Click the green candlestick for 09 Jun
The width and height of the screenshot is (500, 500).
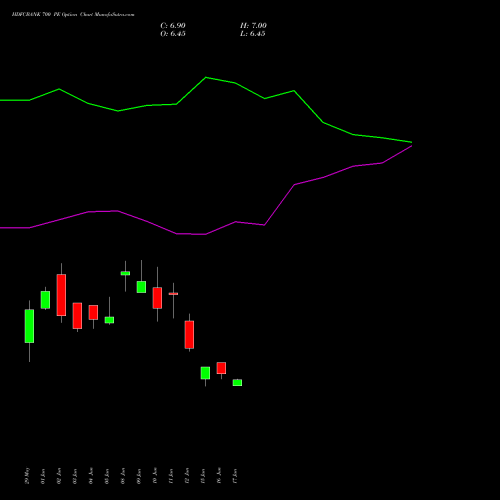click(x=141, y=287)
